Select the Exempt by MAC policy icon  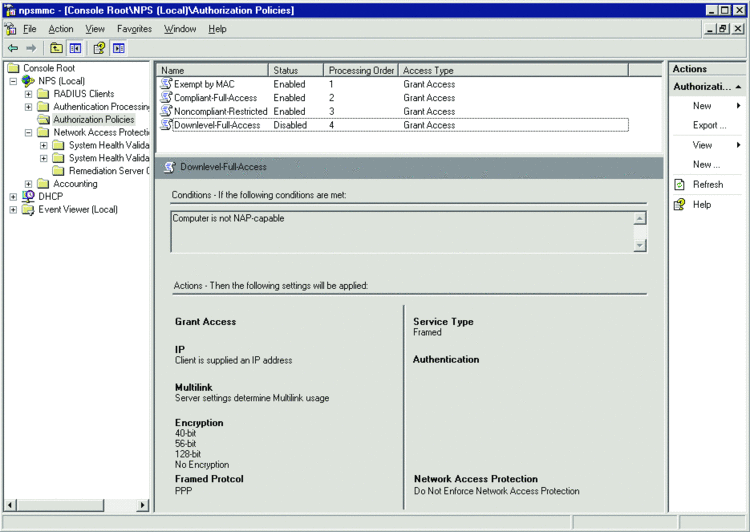pos(166,85)
